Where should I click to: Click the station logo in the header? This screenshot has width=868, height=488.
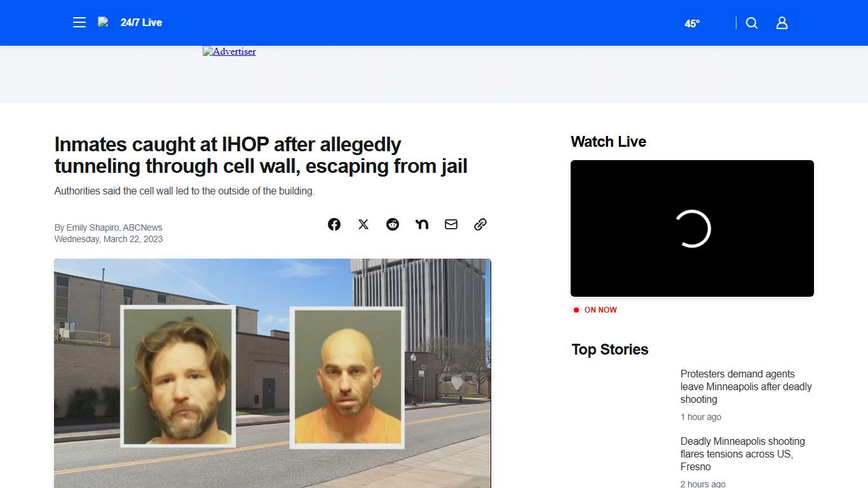(103, 22)
